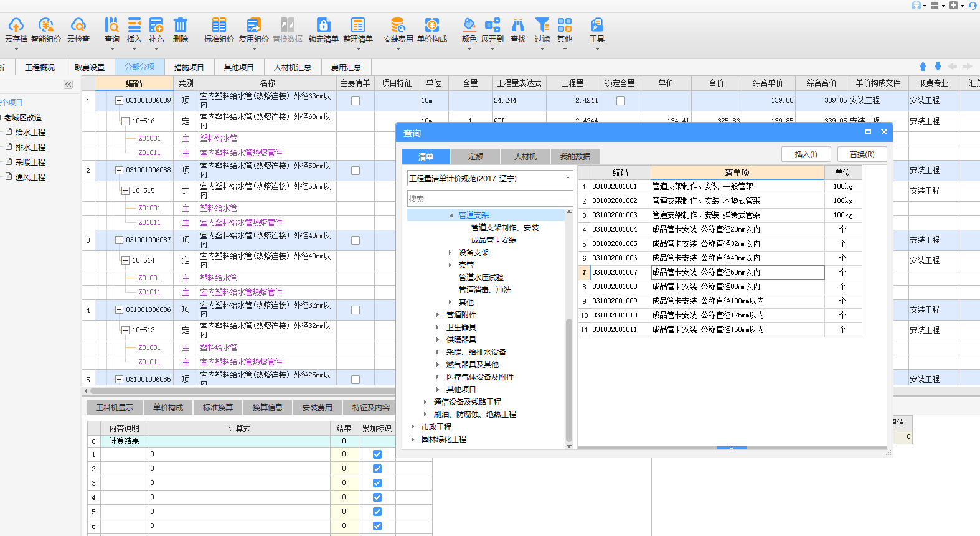Click the 插入 insert icon

(x=134, y=26)
